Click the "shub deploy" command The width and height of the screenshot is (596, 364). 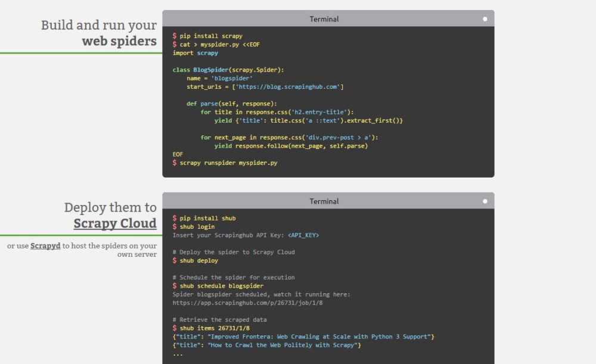pos(198,260)
